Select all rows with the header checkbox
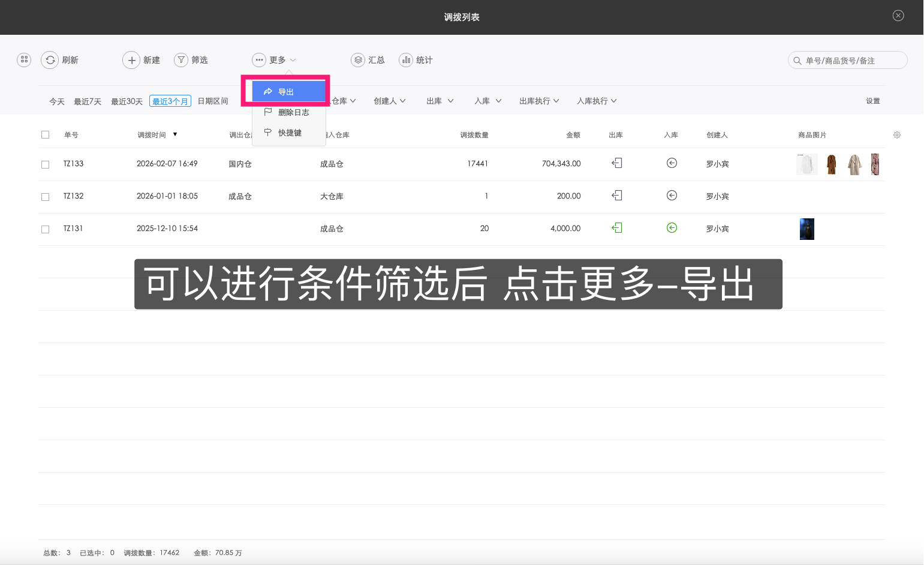Screen dimensions: 924x565 coord(45,134)
